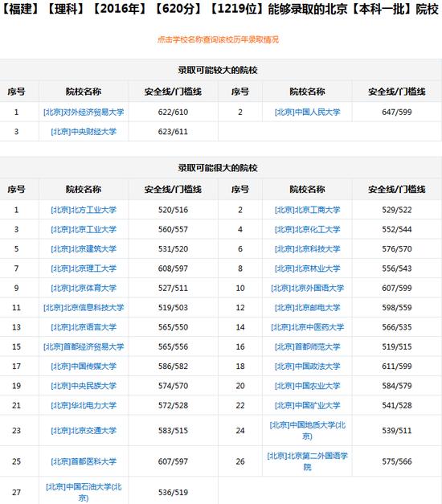Open the 北京信息科技大学 link
This screenshot has height=504, width=442.
84,308
